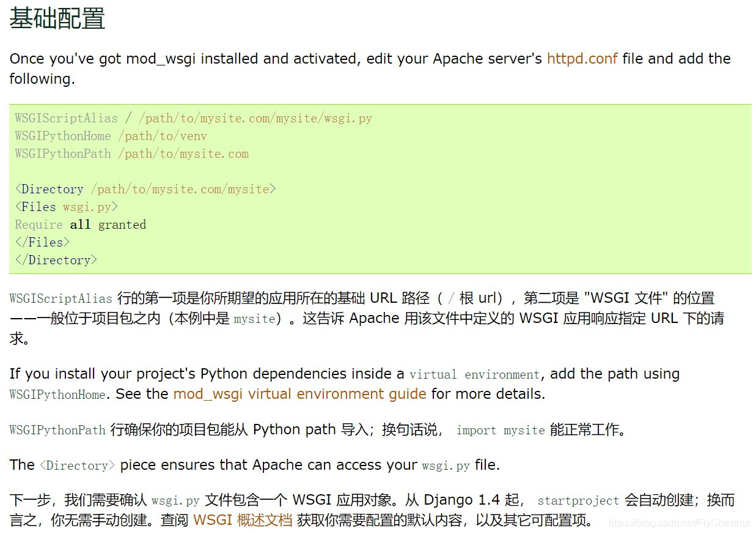Click the WSGIPythonHome /path/to/venv code line
756x534 pixels.
click(x=111, y=136)
